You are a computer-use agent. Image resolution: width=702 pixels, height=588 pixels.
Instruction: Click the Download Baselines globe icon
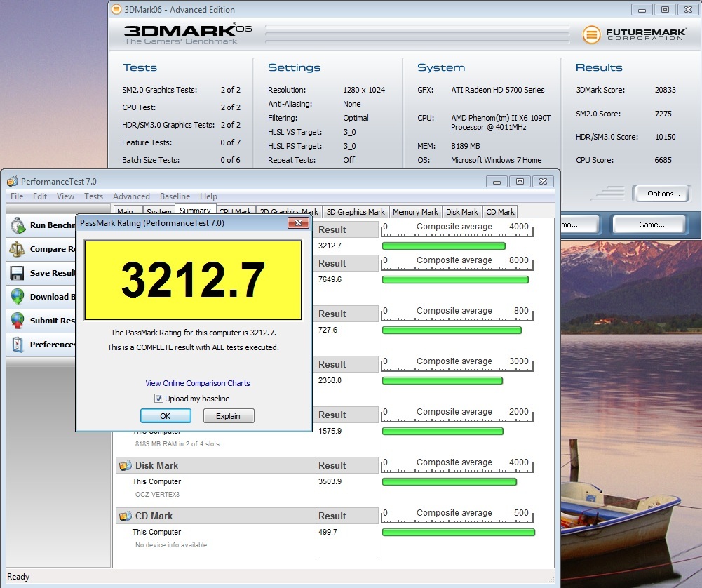point(18,297)
